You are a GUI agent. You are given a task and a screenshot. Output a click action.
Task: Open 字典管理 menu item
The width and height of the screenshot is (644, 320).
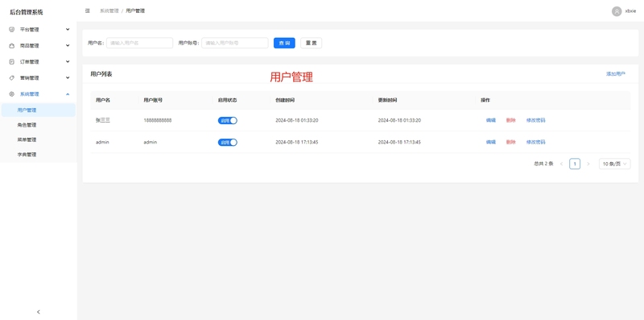(x=39, y=154)
